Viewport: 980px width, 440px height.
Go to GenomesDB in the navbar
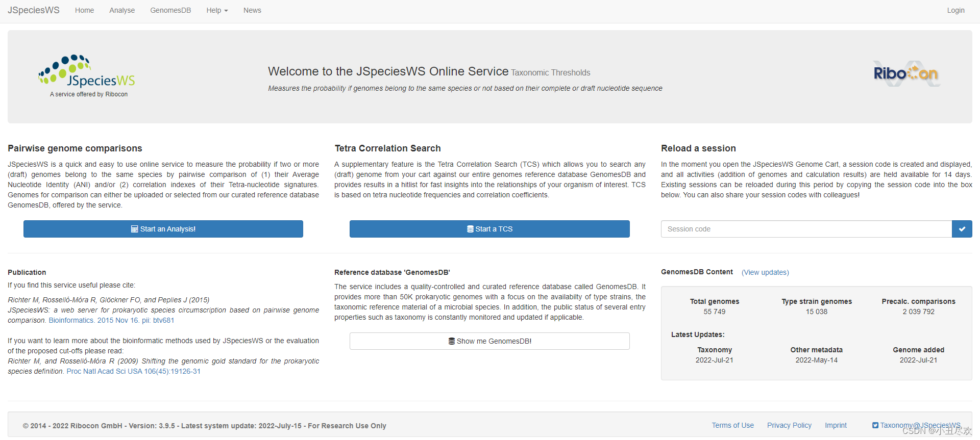coord(170,10)
